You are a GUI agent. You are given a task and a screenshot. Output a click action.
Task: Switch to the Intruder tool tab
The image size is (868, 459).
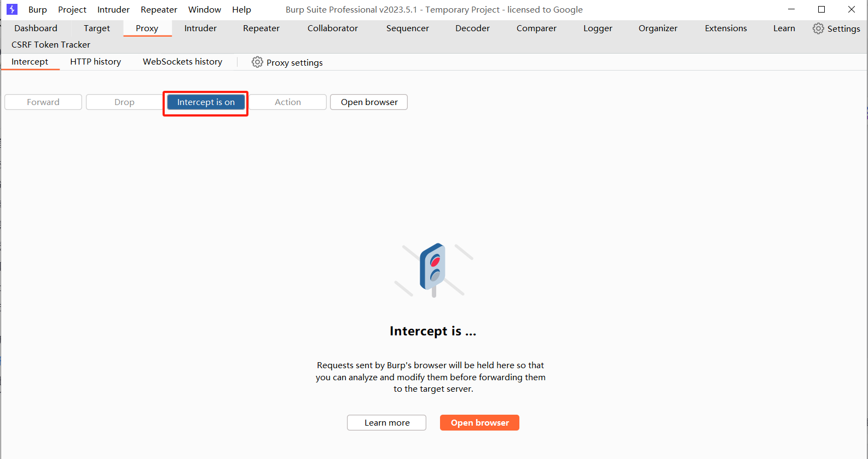[200, 28]
